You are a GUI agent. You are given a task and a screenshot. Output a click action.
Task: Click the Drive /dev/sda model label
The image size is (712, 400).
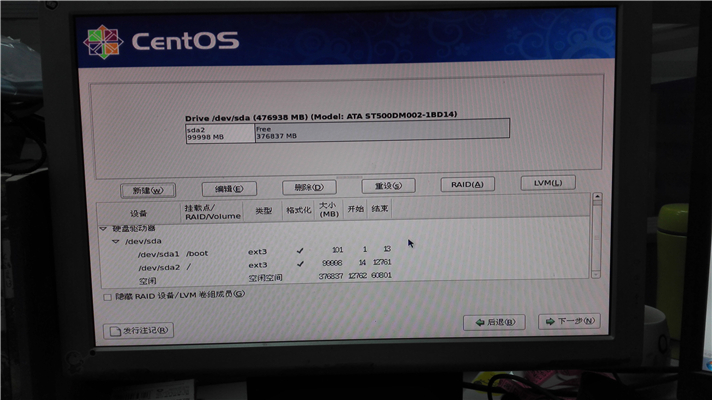coord(321,116)
